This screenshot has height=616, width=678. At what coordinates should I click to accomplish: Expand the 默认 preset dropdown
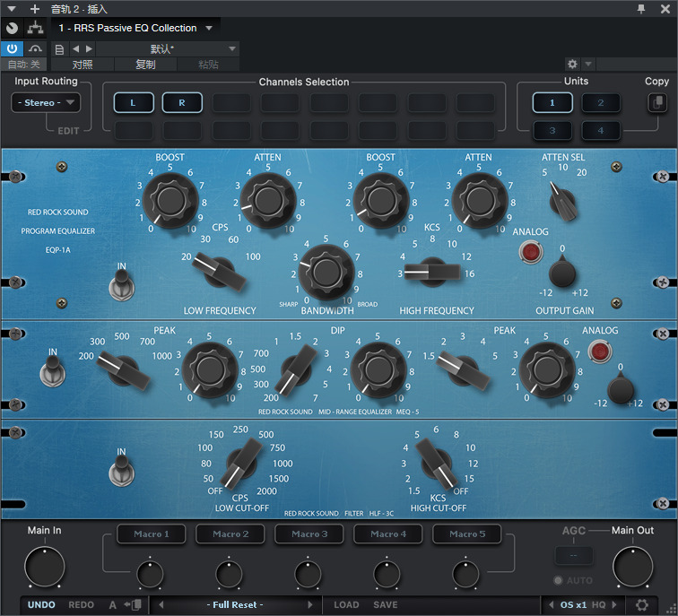(168, 48)
